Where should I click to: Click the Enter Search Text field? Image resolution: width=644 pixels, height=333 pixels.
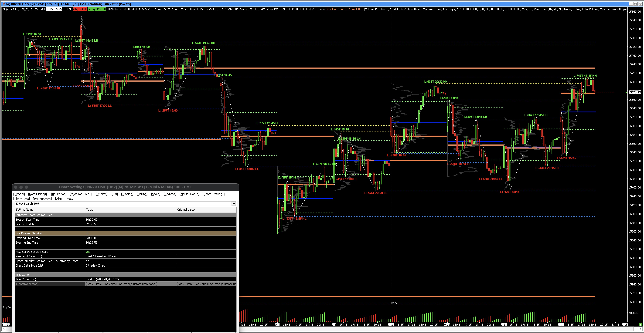tap(122, 204)
